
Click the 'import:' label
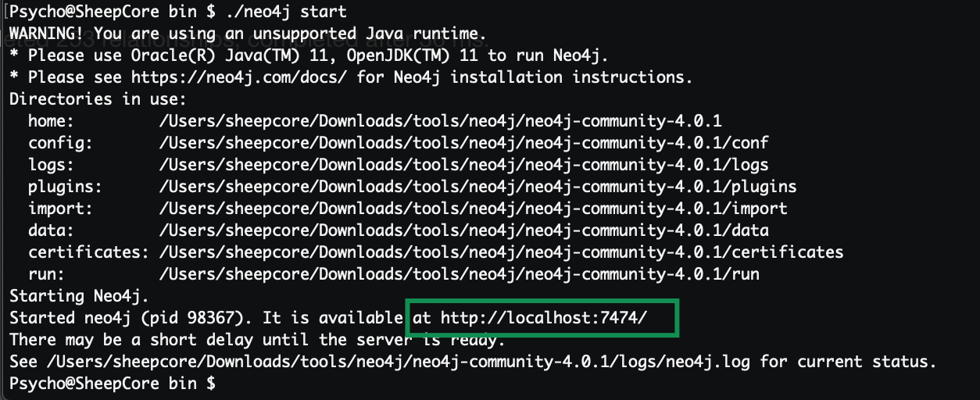[x=61, y=209]
